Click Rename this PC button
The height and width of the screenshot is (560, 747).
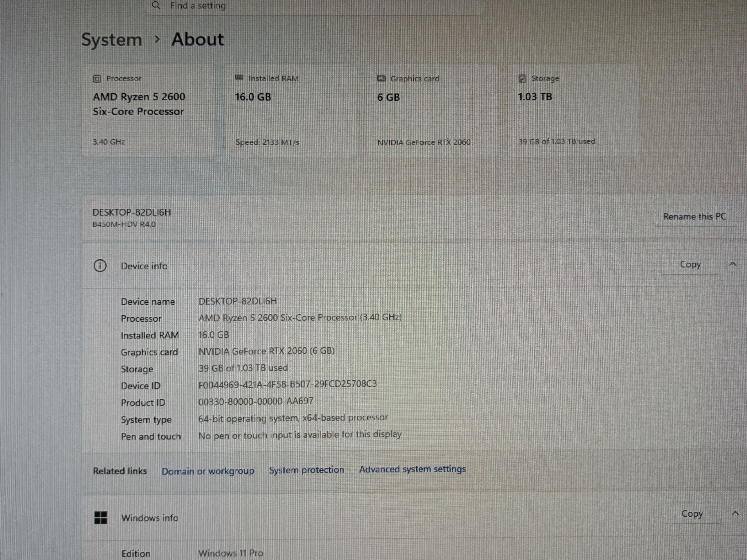pos(695,217)
